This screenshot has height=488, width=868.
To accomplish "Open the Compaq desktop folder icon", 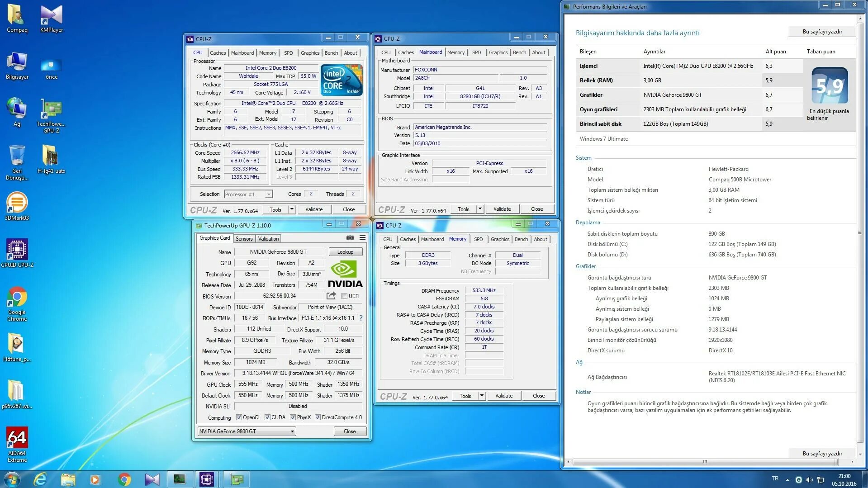I will 17,18.
